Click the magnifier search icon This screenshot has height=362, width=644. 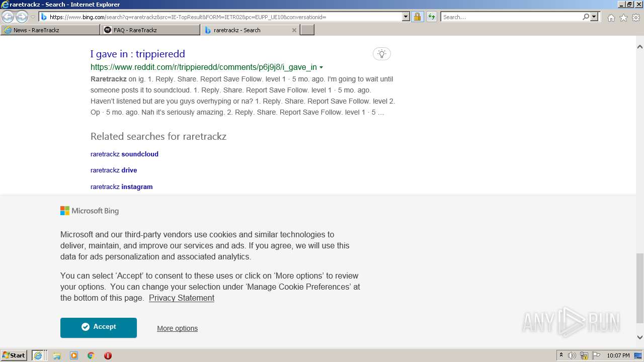[586, 17]
